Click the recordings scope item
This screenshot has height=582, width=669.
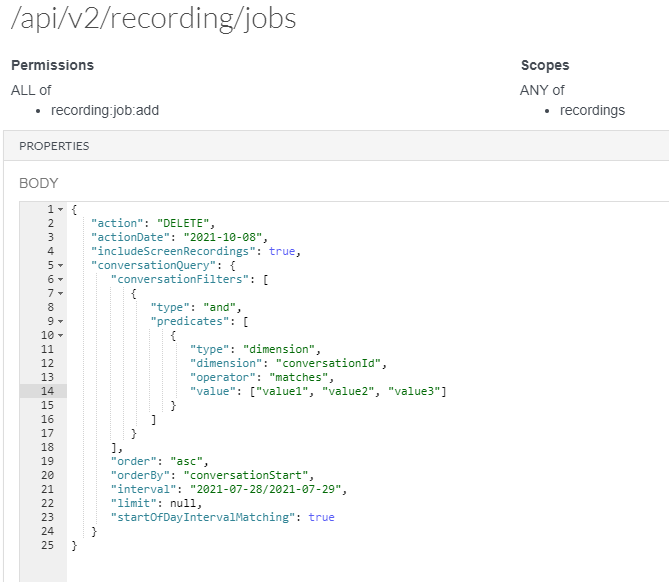592,110
